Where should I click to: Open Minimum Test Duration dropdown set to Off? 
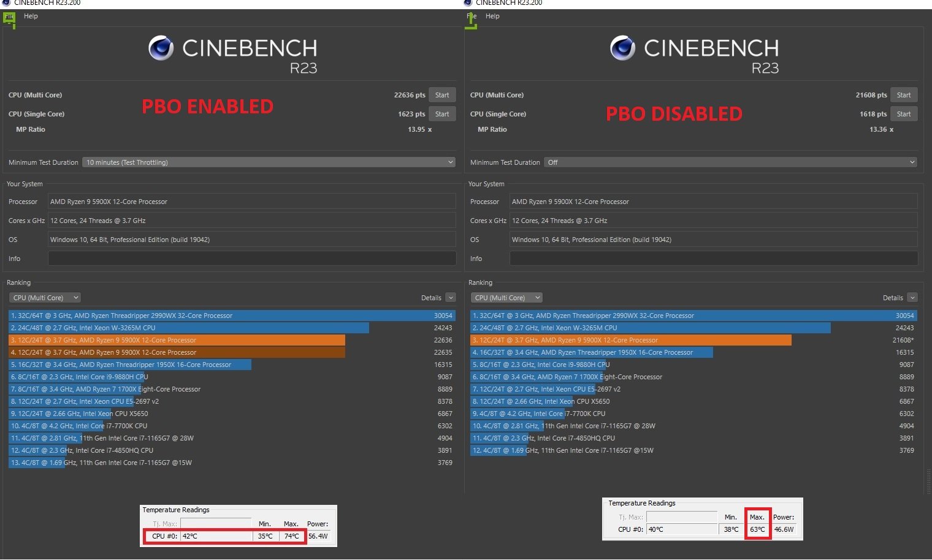(731, 162)
